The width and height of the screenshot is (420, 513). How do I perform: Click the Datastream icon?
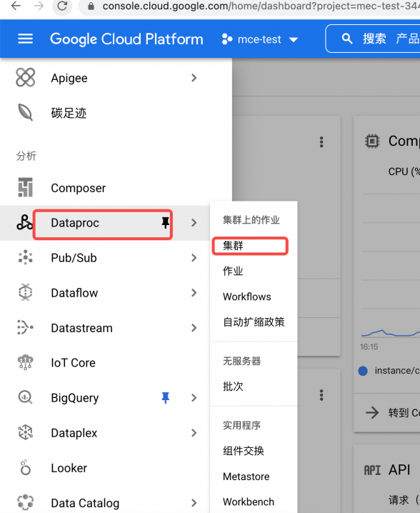(25, 327)
